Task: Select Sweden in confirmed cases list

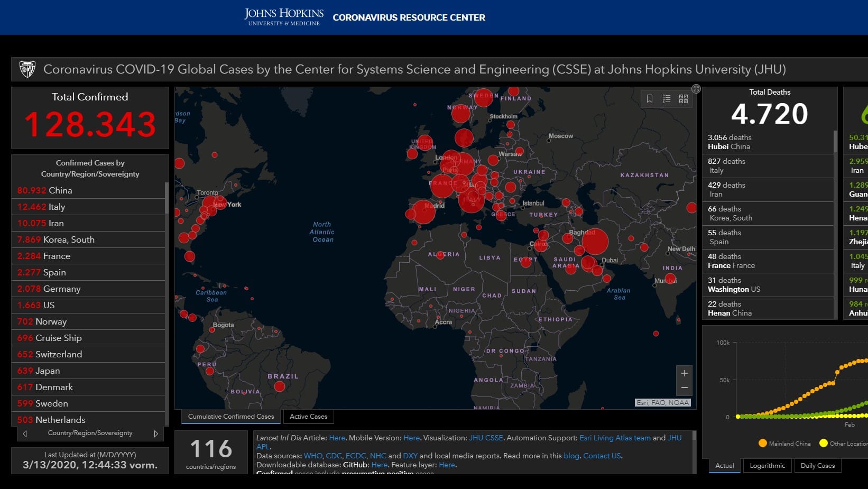Action: click(88, 403)
